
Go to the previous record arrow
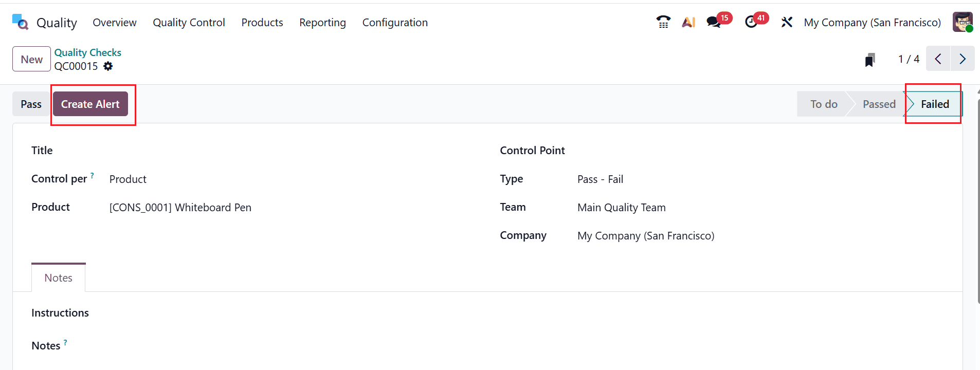point(938,59)
